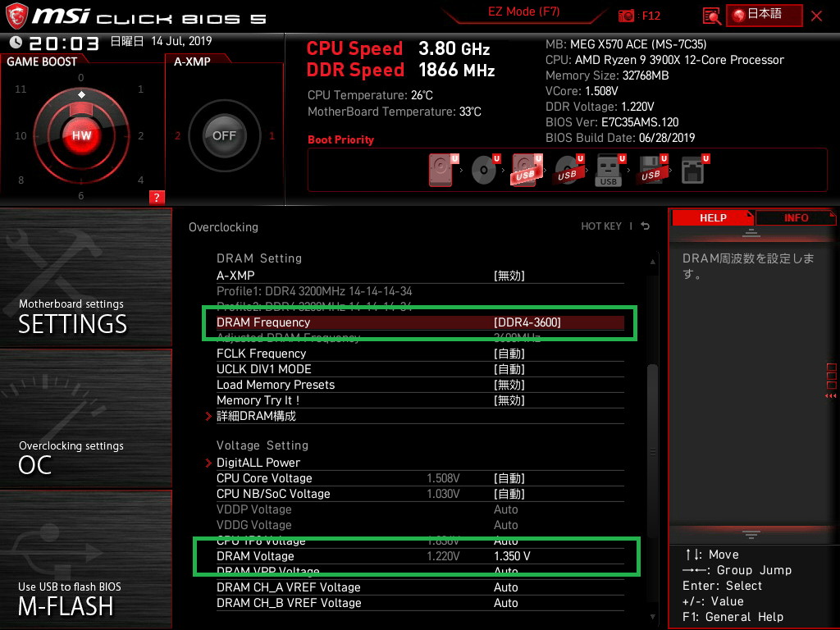The width and height of the screenshot is (840, 630).
Task: Click the CPU Speed 3.80 GHz readout
Action: tap(398, 48)
